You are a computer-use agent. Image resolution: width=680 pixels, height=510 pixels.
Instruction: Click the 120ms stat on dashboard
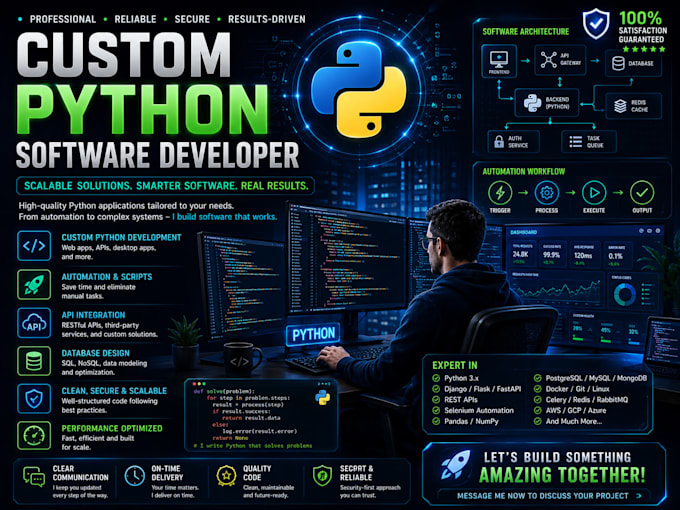583,256
